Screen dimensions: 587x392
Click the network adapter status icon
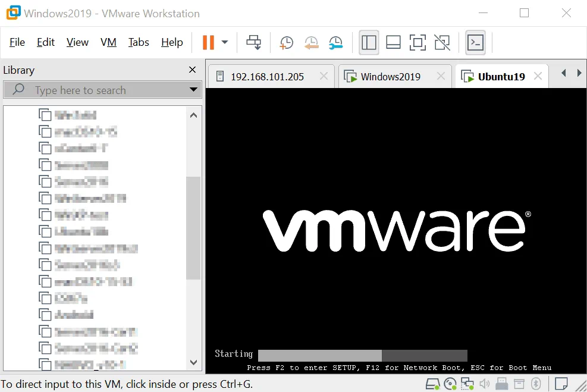(466, 384)
